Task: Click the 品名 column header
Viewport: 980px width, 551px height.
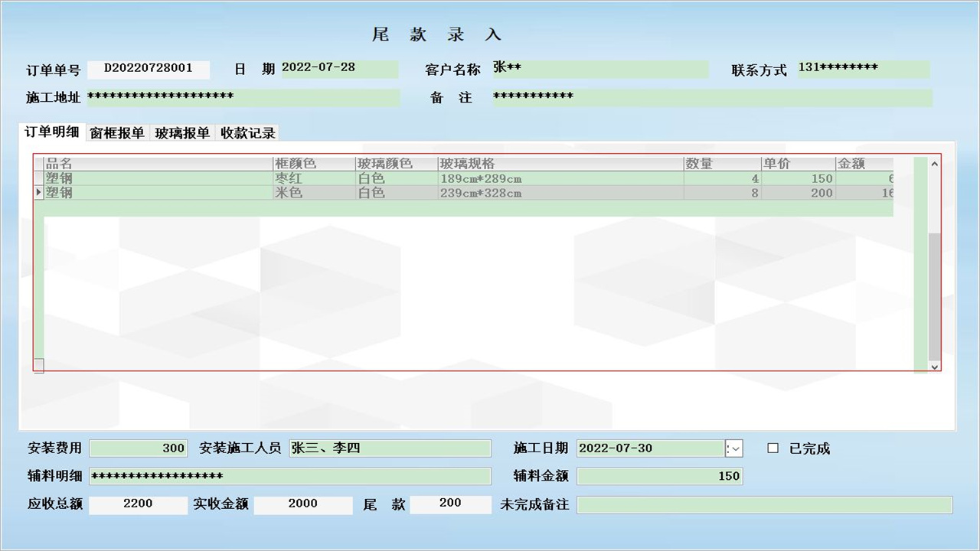Action: click(x=153, y=163)
